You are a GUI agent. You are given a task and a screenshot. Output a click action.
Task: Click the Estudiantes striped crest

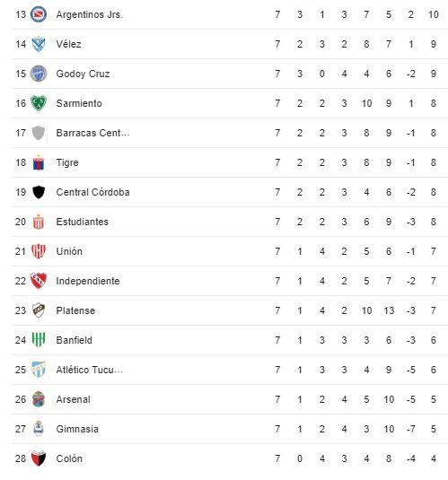coord(39,222)
